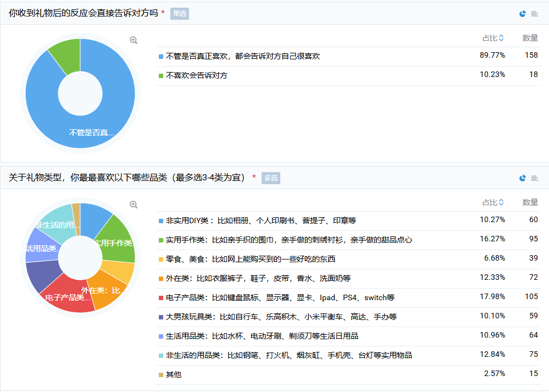Click light purple swatch beside 生活用品类
The height and width of the screenshot is (392, 549).
point(161,336)
